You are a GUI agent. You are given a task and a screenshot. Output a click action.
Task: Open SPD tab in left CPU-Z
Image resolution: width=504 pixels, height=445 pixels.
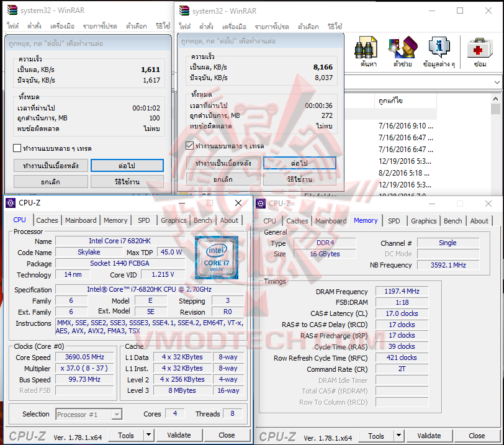[x=143, y=220]
